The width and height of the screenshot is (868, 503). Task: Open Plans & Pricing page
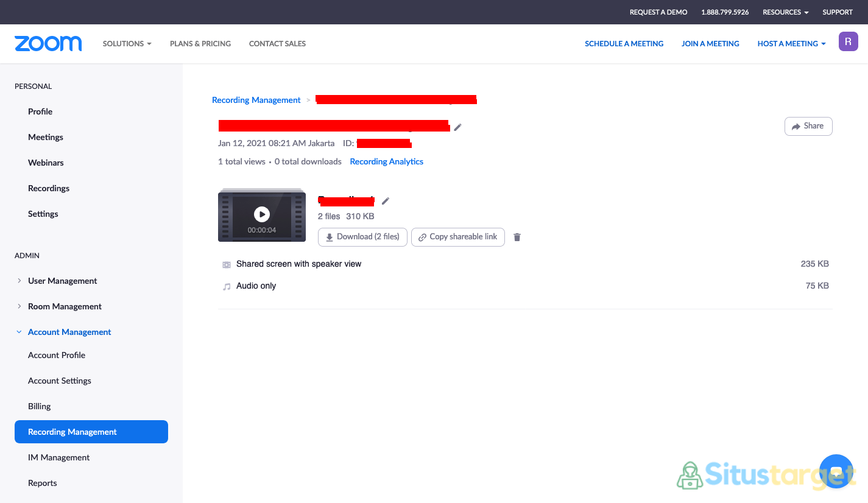(200, 43)
